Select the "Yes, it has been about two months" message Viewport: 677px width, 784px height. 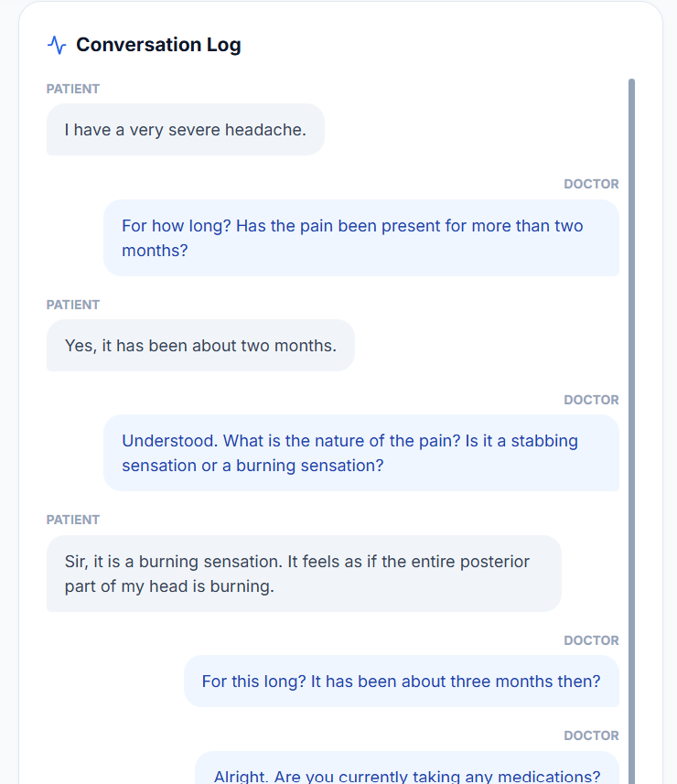200,346
